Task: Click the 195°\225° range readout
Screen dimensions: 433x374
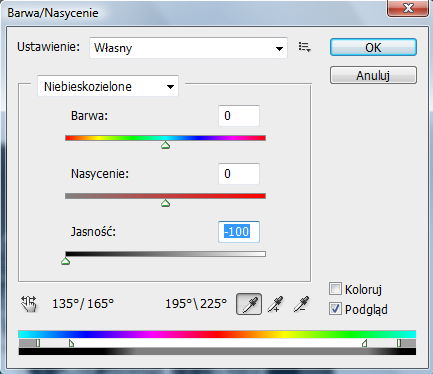Action: point(196,304)
